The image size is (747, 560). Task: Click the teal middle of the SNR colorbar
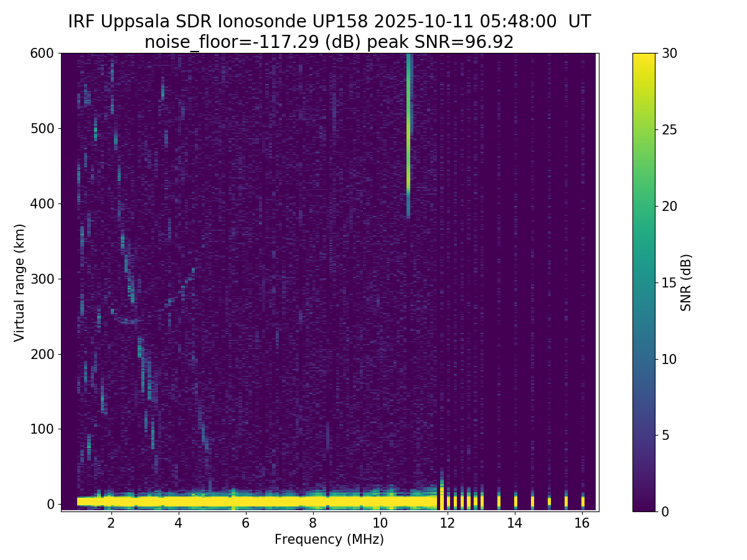click(644, 282)
